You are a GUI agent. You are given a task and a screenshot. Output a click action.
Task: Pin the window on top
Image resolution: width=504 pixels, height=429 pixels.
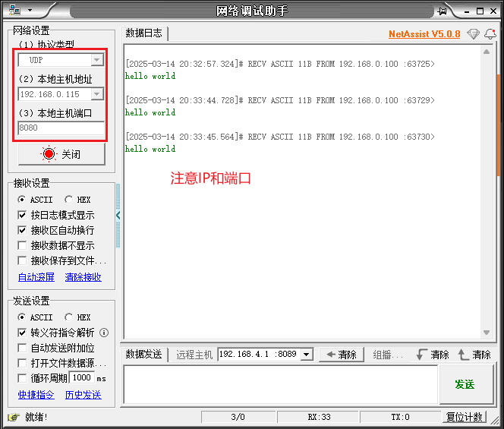(443, 11)
